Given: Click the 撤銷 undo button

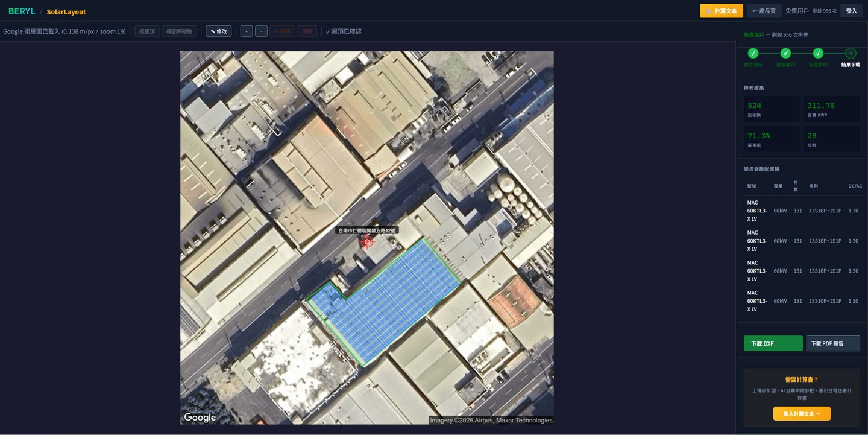Looking at the screenshot, I should tap(282, 31).
